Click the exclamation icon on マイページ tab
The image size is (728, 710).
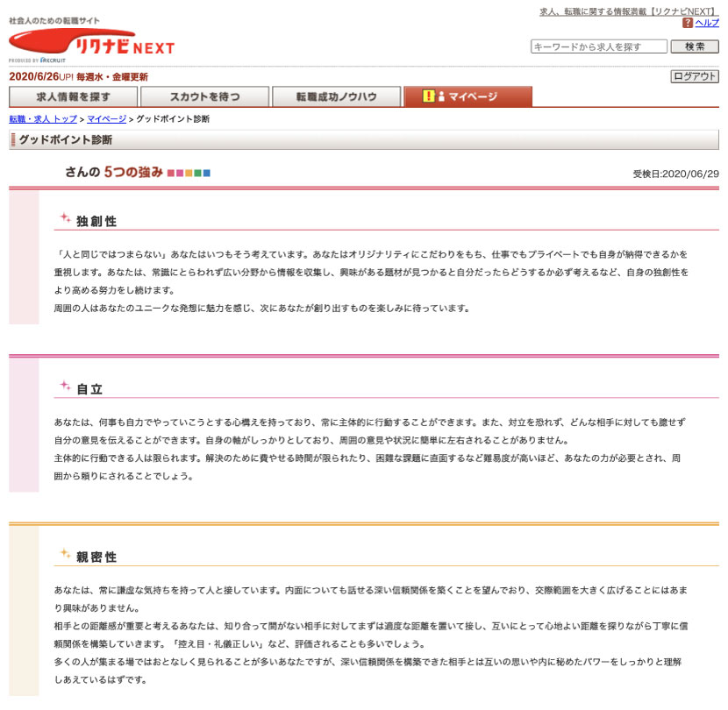428,96
